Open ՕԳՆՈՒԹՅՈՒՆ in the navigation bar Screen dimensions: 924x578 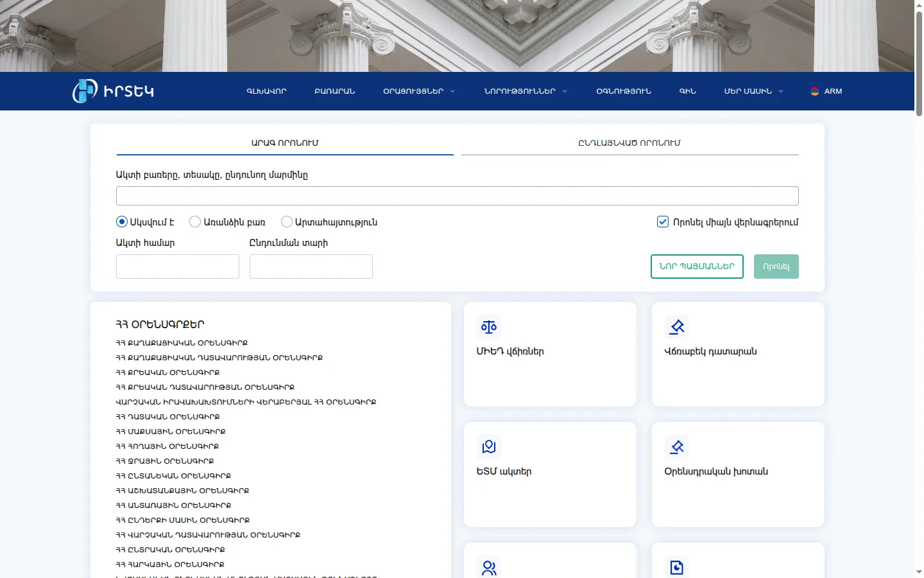tap(624, 91)
